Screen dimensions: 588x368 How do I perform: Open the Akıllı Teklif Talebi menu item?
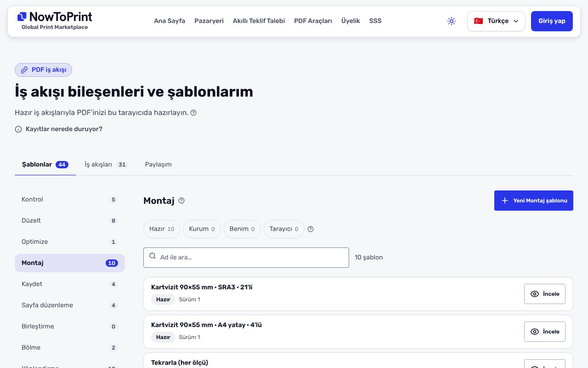pyautogui.click(x=259, y=21)
